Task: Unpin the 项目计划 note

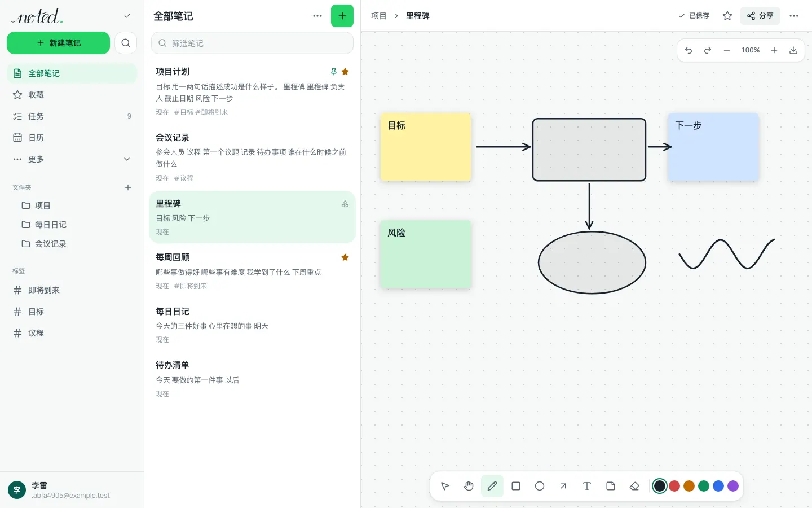Action: (x=334, y=72)
